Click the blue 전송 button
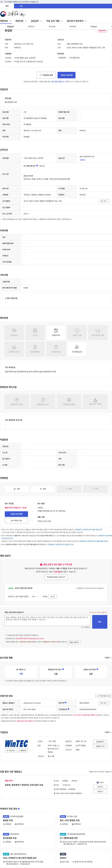The width and height of the screenshot is (112, 868). (x=100, y=622)
